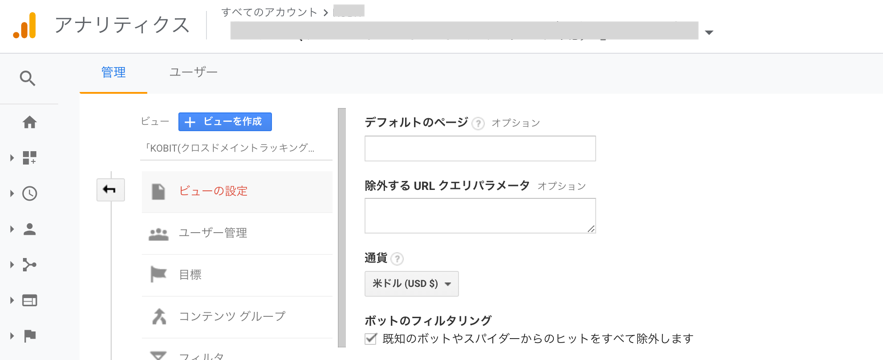Open the account selector dropdown arrow in header
The width and height of the screenshot is (883, 360).
tap(709, 33)
